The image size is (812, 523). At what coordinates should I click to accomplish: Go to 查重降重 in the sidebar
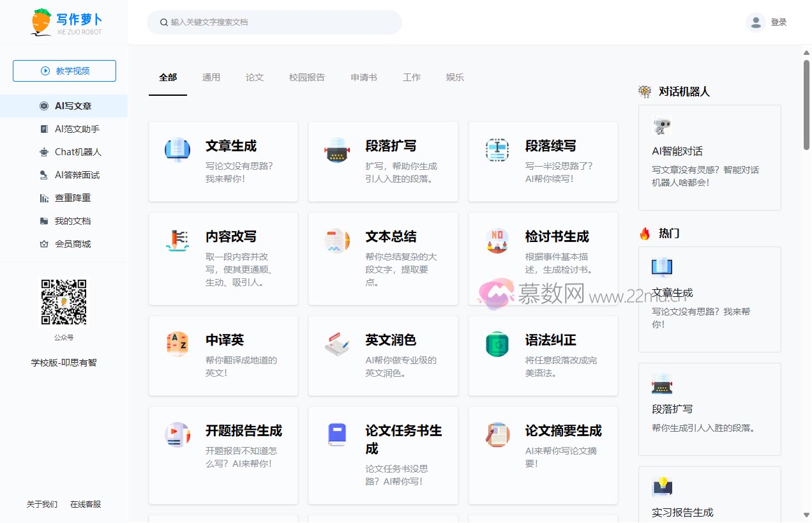pos(73,198)
